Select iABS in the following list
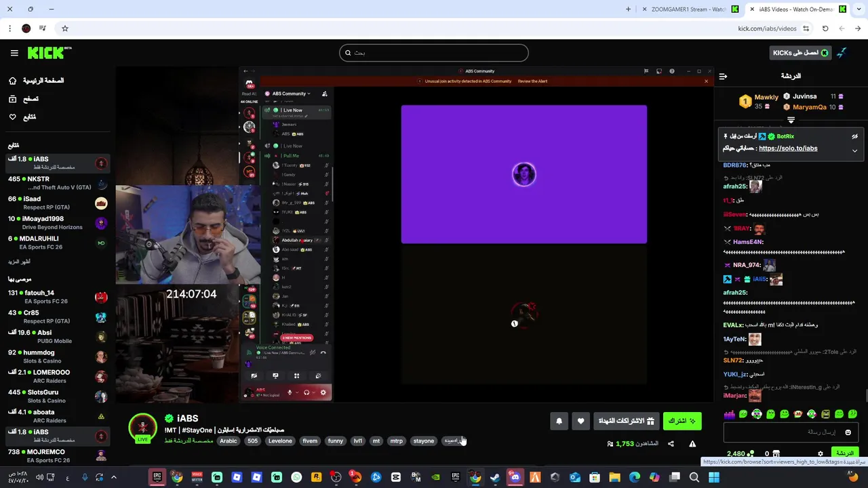The image size is (868, 488). pos(58,163)
